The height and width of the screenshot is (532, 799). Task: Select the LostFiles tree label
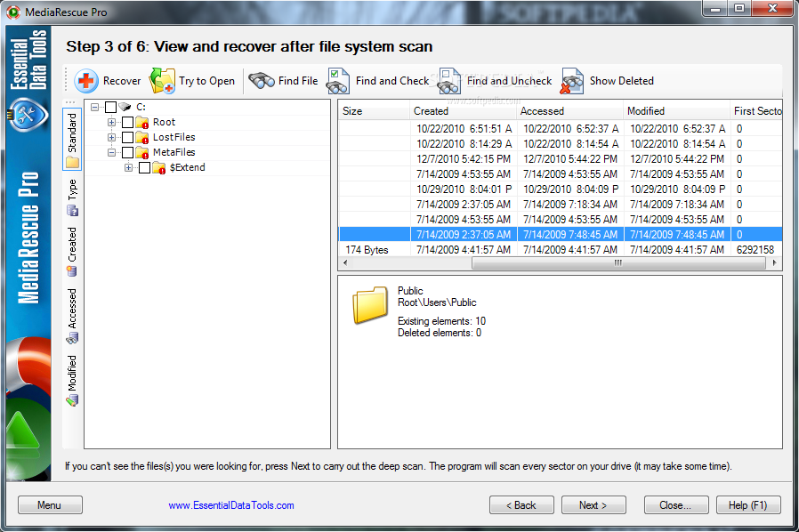tap(174, 137)
